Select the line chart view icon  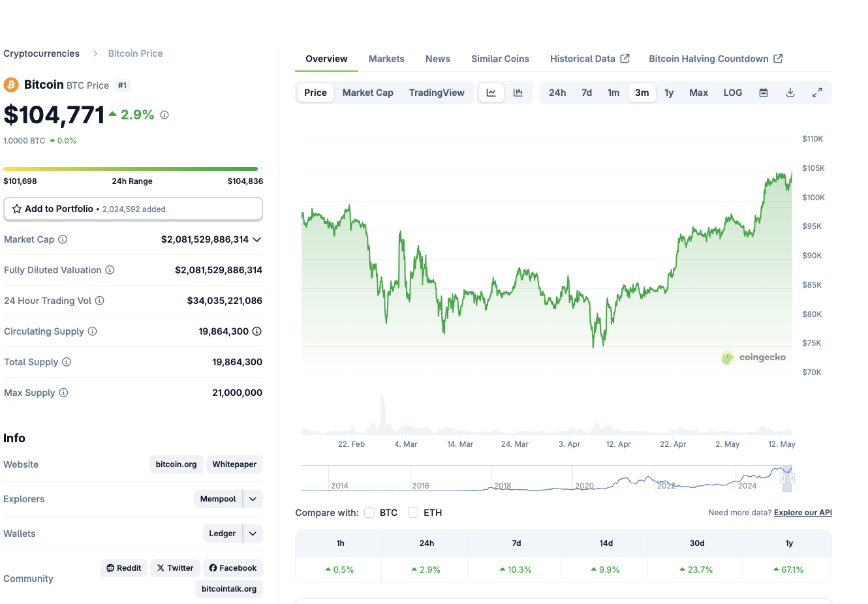(491, 93)
